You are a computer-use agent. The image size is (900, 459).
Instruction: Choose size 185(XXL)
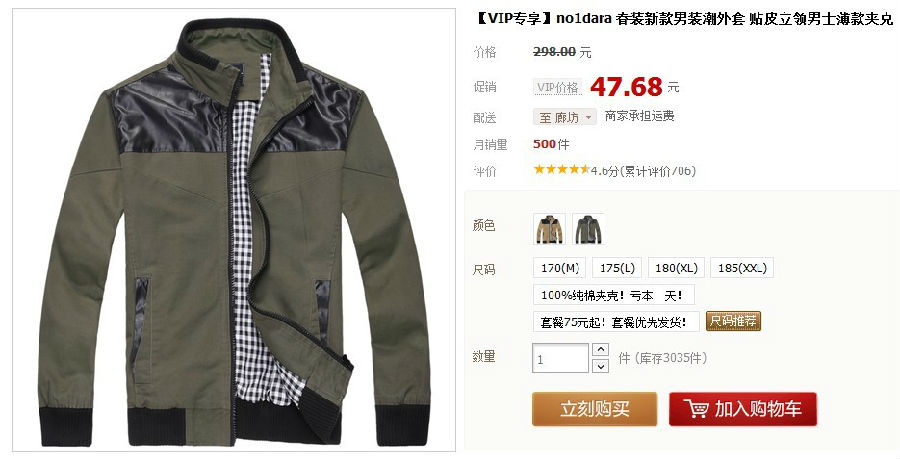pos(742,268)
